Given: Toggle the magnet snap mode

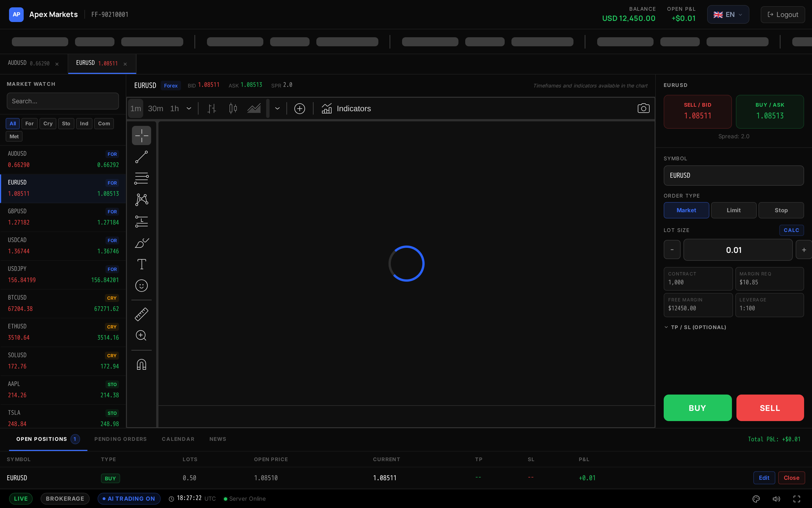Looking at the screenshot, I should coord(141,365).
